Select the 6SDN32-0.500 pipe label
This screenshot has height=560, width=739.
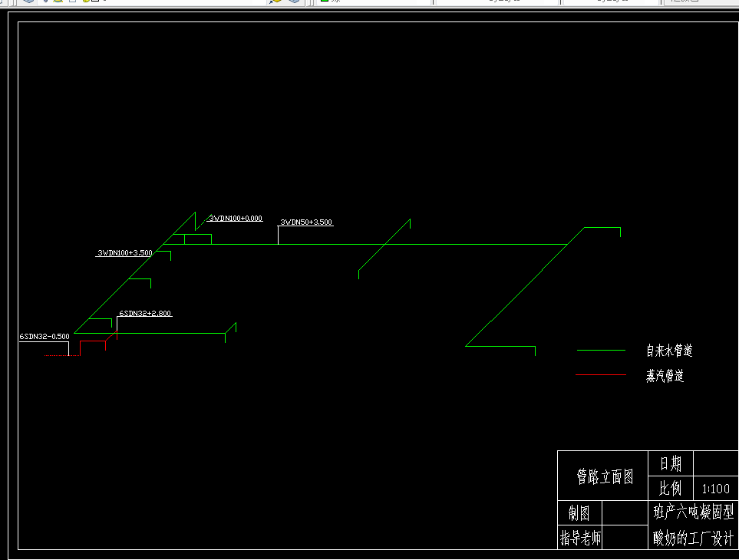click(x=45, y=336)
